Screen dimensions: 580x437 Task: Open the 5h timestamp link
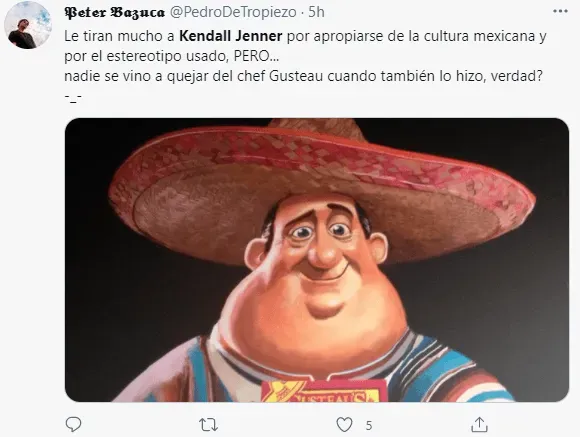coord(316,12)
